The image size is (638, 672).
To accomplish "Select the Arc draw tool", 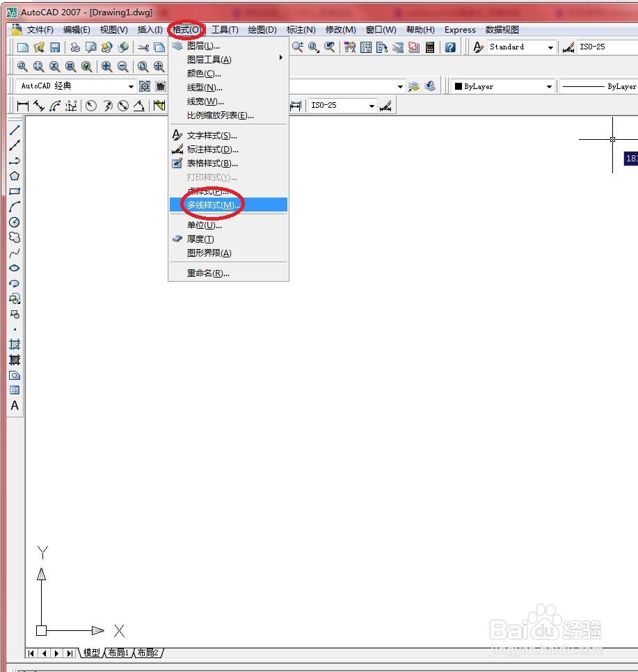I will 15,207.
